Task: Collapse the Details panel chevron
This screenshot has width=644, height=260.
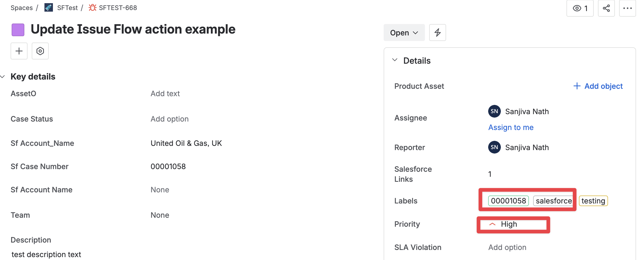Action: point(395,60)
